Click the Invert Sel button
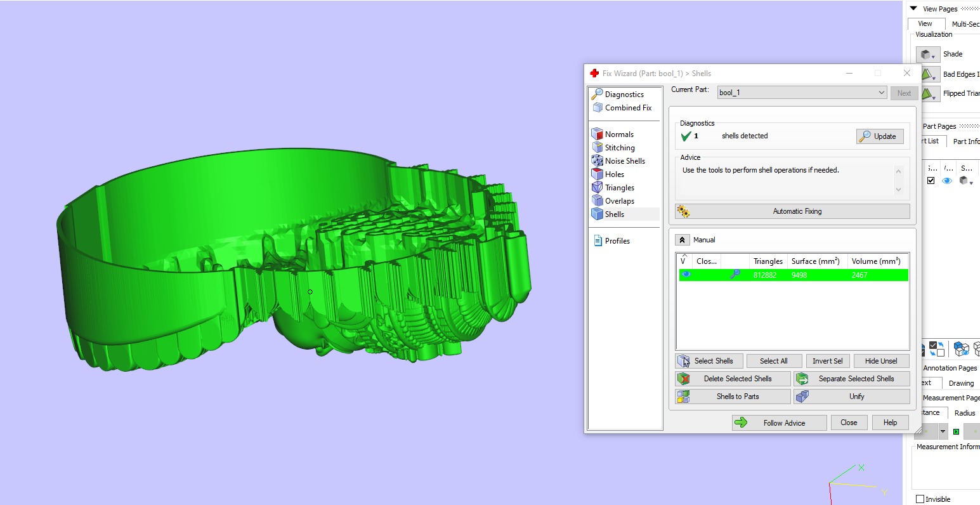 827,361
